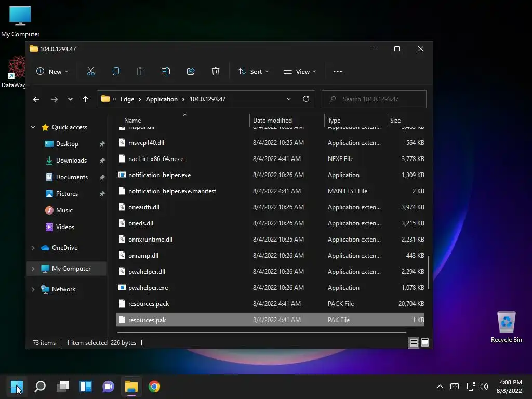Open Widgets from the taskbar
This screenshot has width=532, height=399.
86,387
